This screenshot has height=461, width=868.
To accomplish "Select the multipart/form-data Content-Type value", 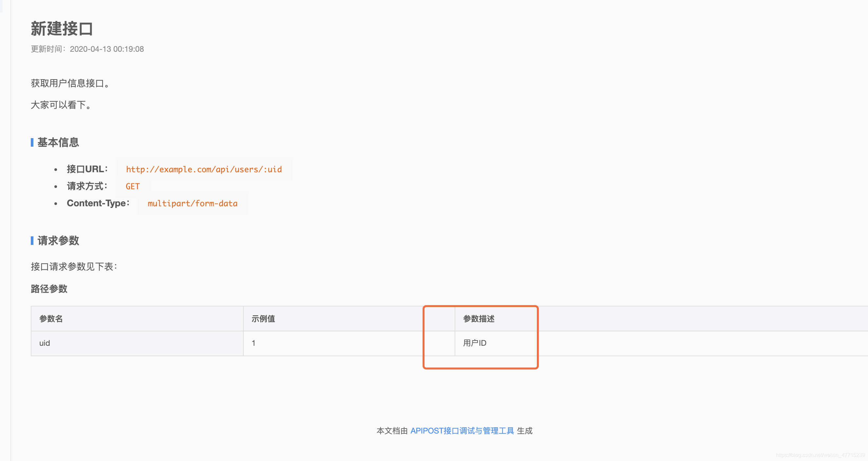I will (192, 203).
